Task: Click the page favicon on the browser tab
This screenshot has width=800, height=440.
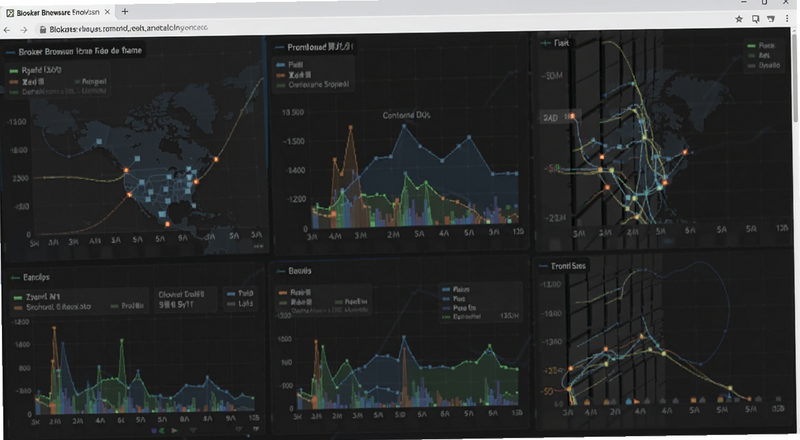Action: (10, 13)
